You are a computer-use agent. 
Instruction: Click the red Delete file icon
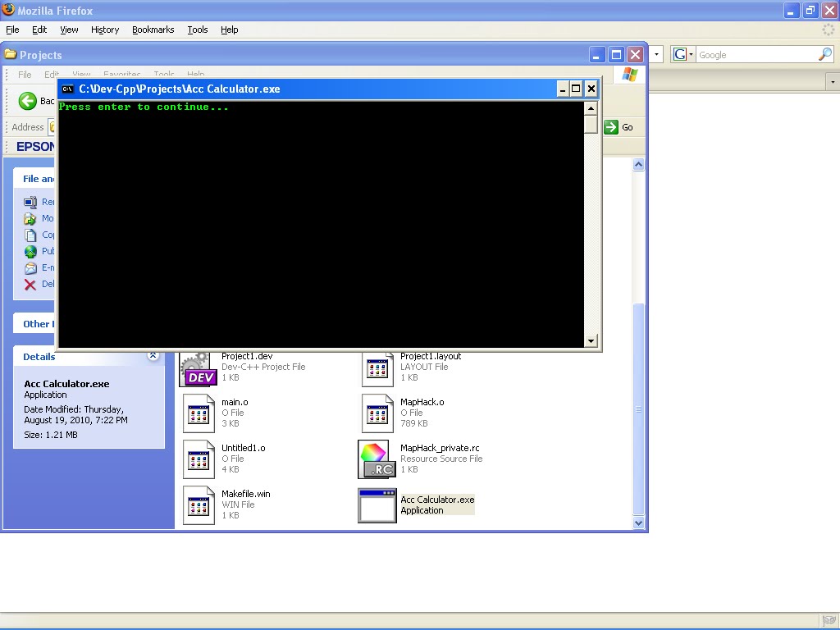[x=30, y=285]
